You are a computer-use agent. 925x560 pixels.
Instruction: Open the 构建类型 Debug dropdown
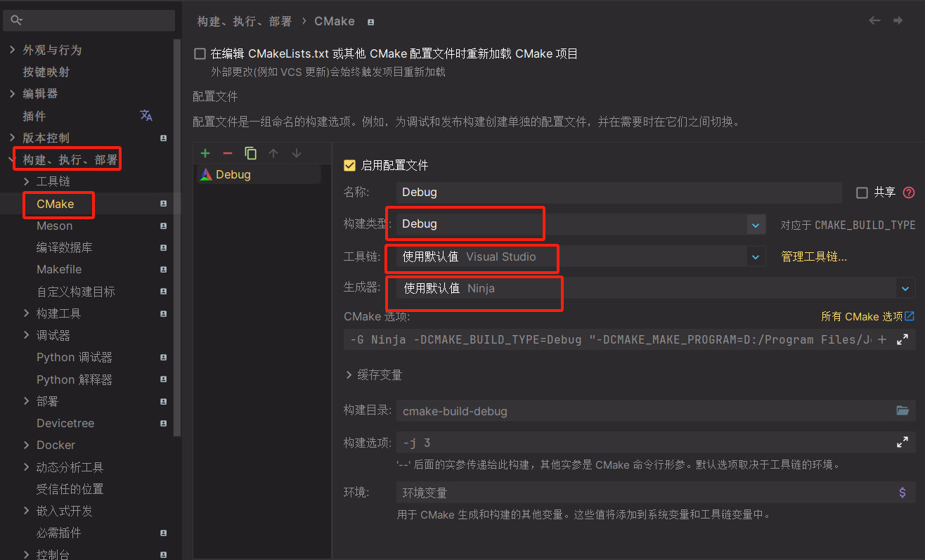point(756,226)
